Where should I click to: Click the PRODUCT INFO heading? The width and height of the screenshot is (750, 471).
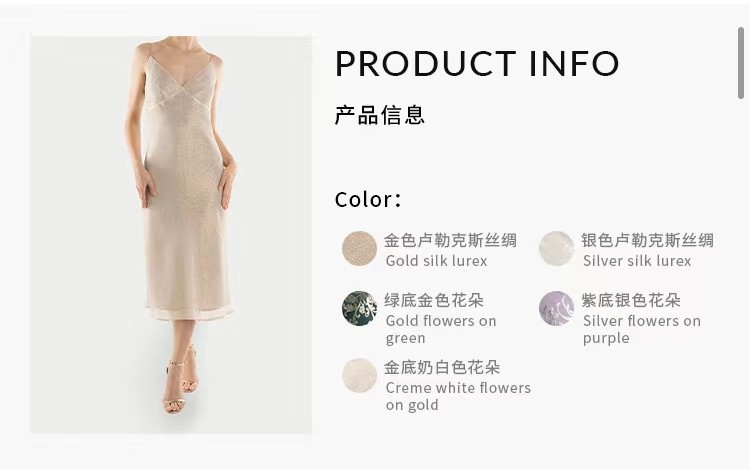point(477,63)
